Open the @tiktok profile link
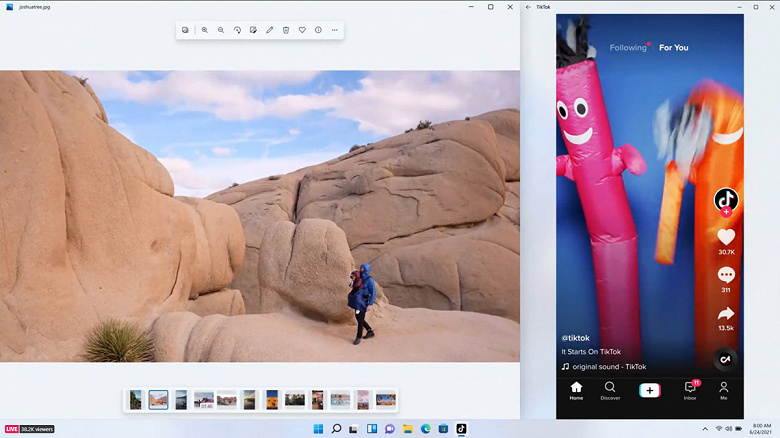 click(x=577, y=338)
